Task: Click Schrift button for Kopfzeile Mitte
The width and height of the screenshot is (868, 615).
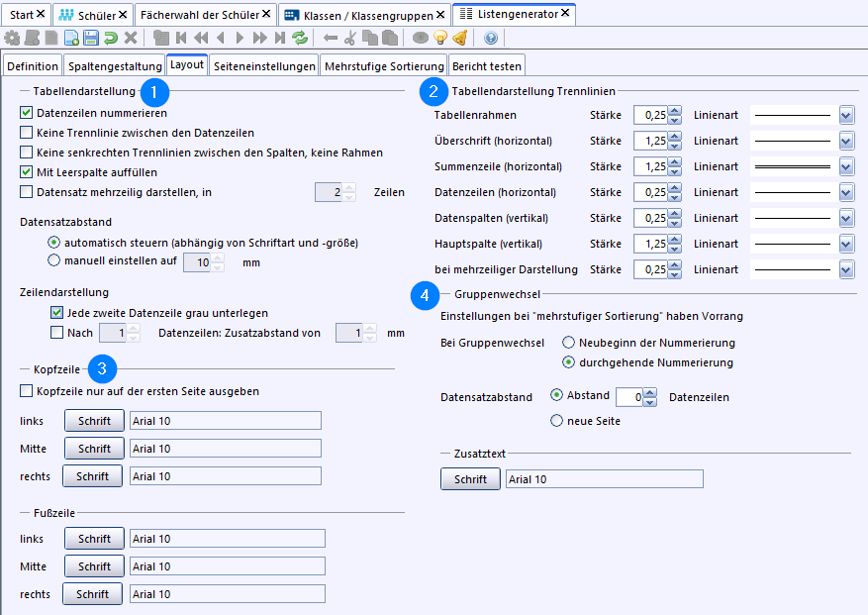Action: coord(94,449)
